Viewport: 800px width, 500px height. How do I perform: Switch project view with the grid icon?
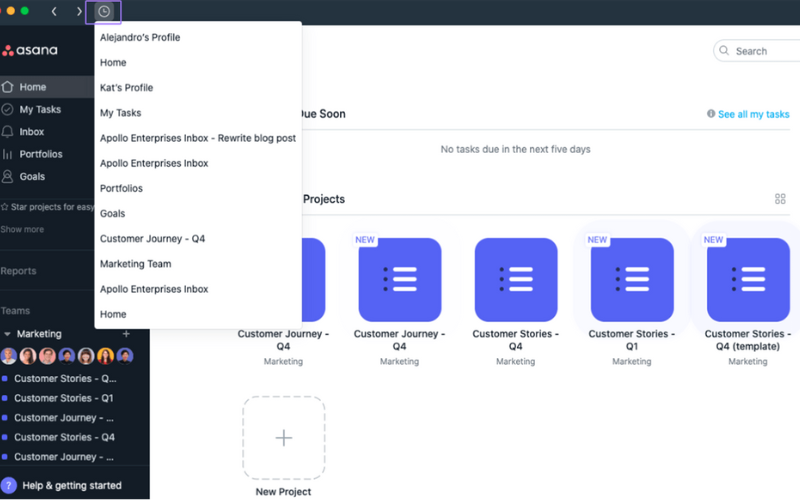coord(780,199)
